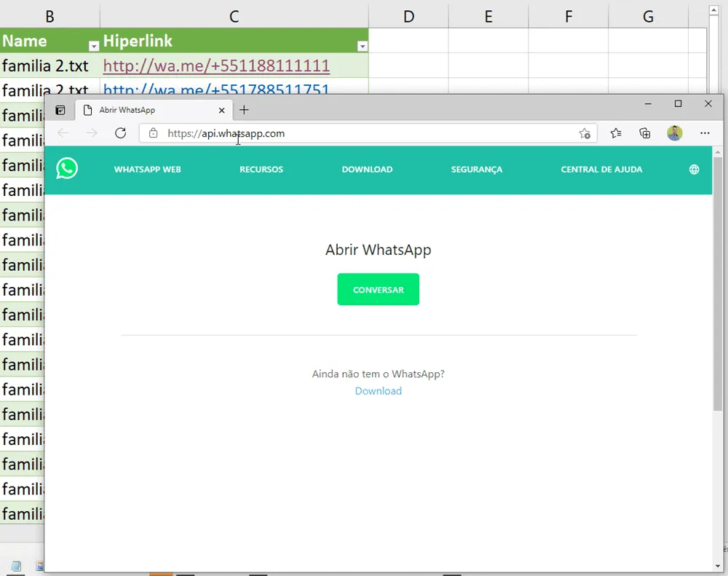This screenshot has width=728, height=576.
Task: Select column F header in Excel
Action: tap(569, 17)
